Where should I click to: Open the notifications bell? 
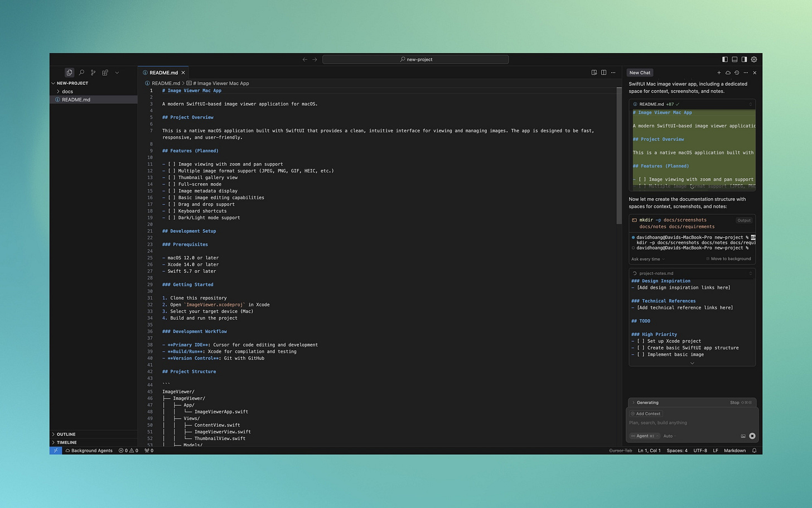pyautogui.click(x=755, y=451)
